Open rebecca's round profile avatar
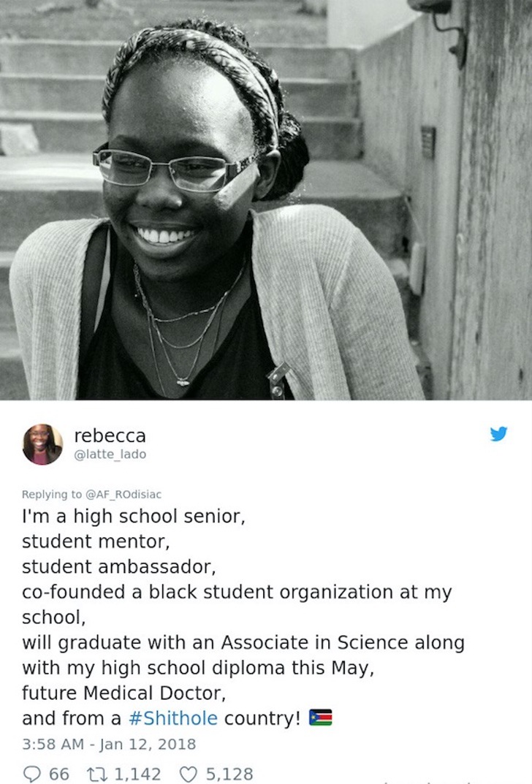This screenshot has height=784, width=532. pos(42,444)
